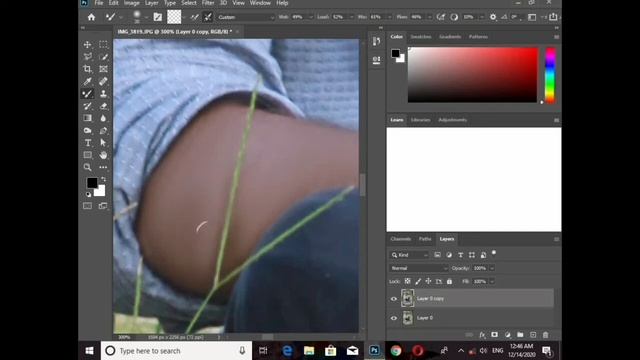Click the Create new layer icon
The height and width of the screenshot is (360, 640).
(533, 335)
